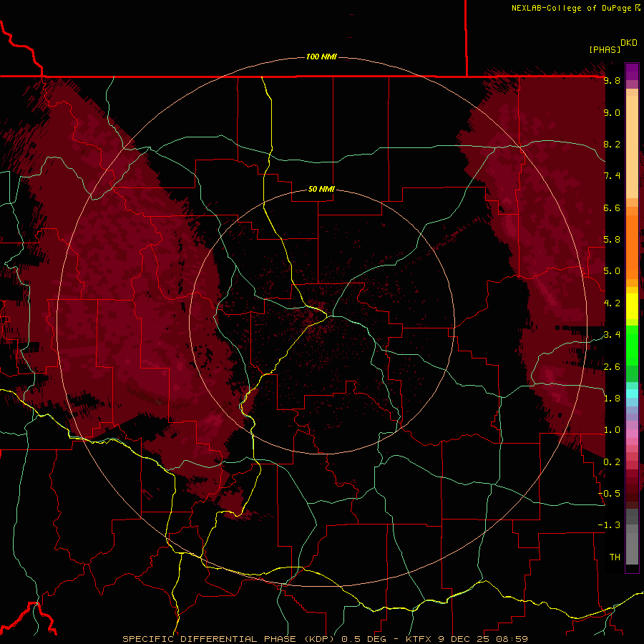Click the 5.0 value on the color scale
This screenshot has height=644, width=644.
coord(612,271)
